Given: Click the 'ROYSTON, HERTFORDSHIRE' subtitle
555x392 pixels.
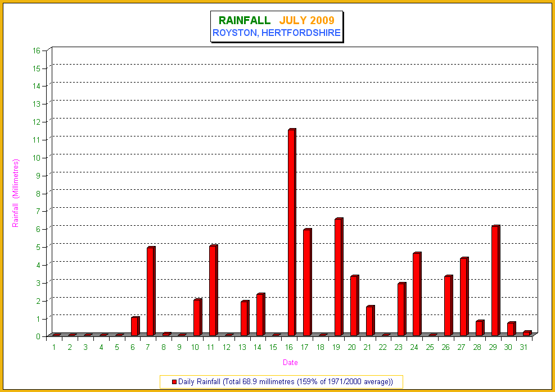Looking at the screenshot, I should [277, 33].
